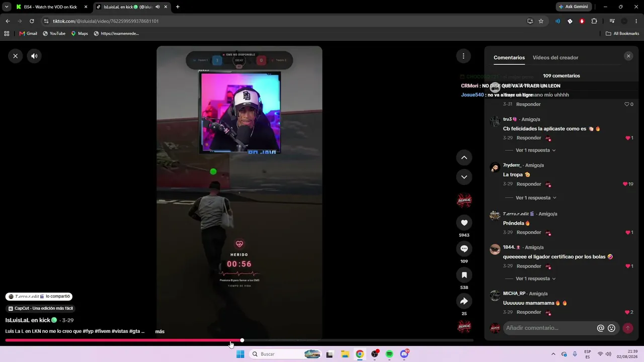
Task: Expand Ver 1 respuesta under 1844's comment
Action: click(x=535, y=279)
